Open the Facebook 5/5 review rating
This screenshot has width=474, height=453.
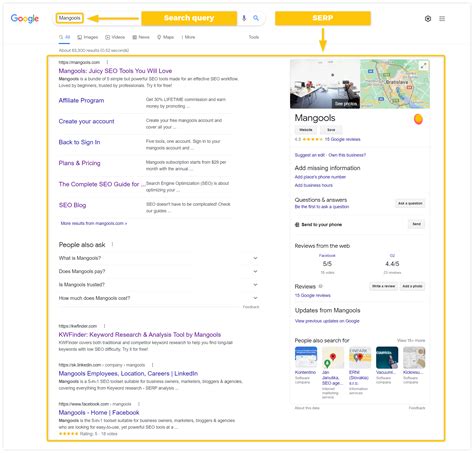327,264
